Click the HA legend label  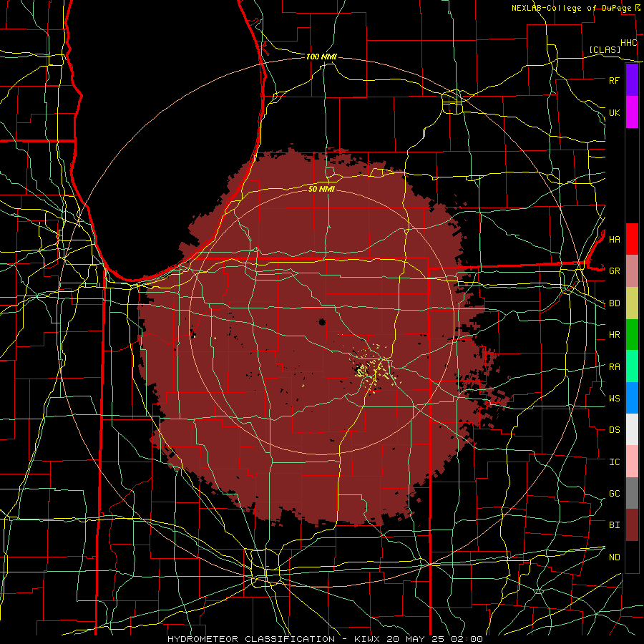click(614, 239)
